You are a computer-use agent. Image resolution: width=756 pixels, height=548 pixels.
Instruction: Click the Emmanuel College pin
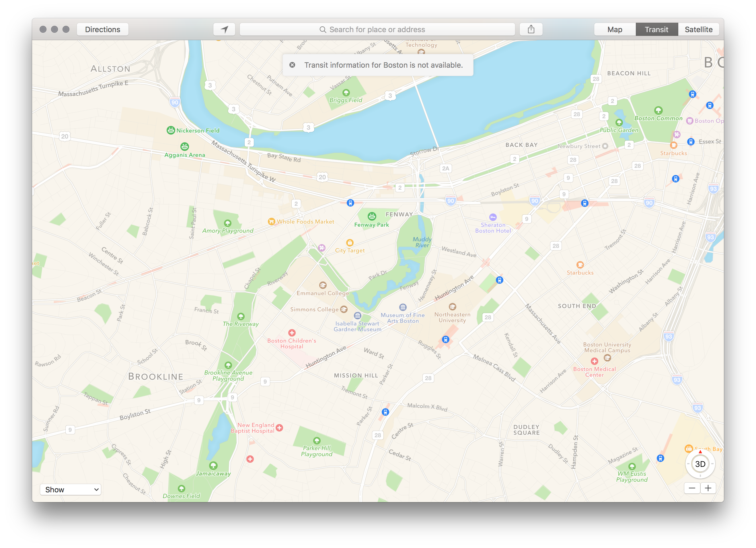(323, 285)
